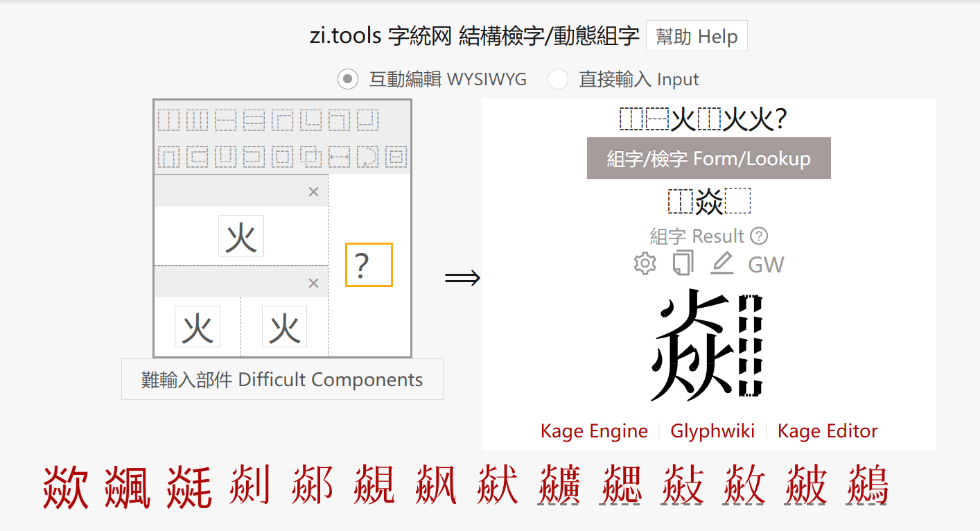The image size is (980, 531).
Task: Remove the lower twin 火 component row
Action: (x=313, y=282)
